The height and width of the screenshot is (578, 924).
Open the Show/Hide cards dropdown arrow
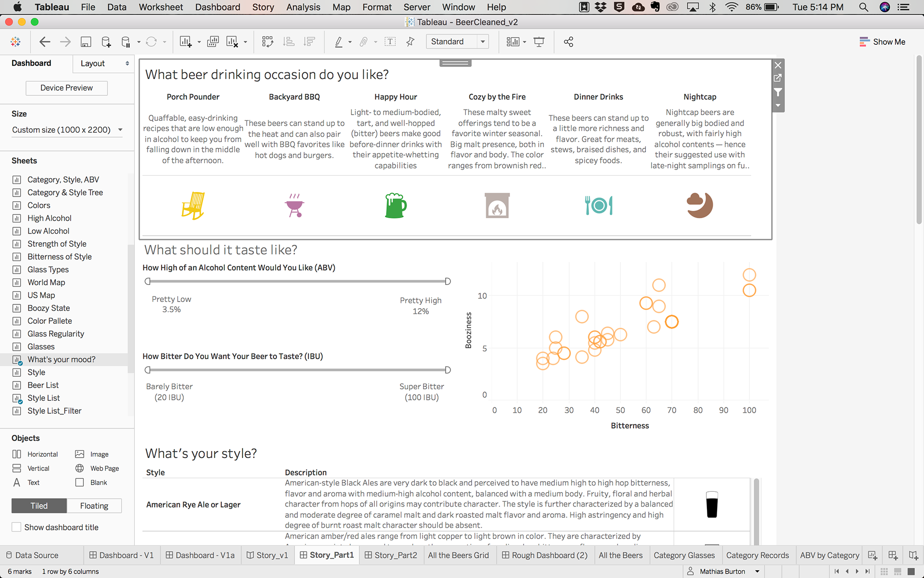point(525,42)
